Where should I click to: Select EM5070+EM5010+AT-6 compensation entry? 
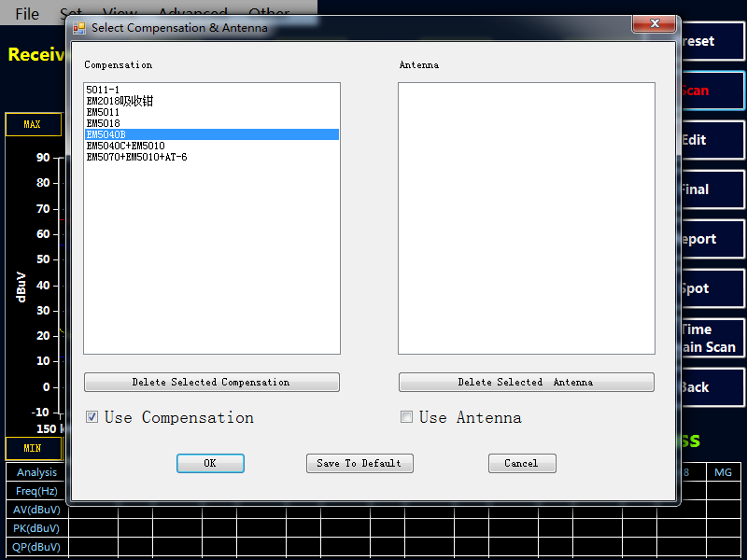(x=136, y=157)
